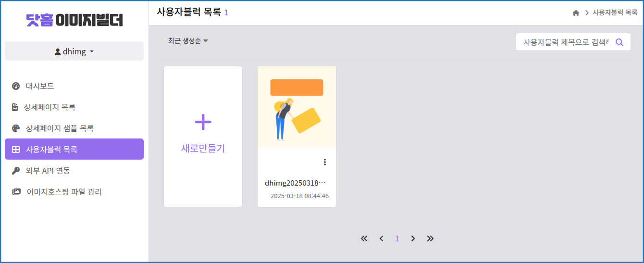Screen dimensions: 644x263
Task: Open 이미지호스팅 파일 관리
Action: point(64,192)
